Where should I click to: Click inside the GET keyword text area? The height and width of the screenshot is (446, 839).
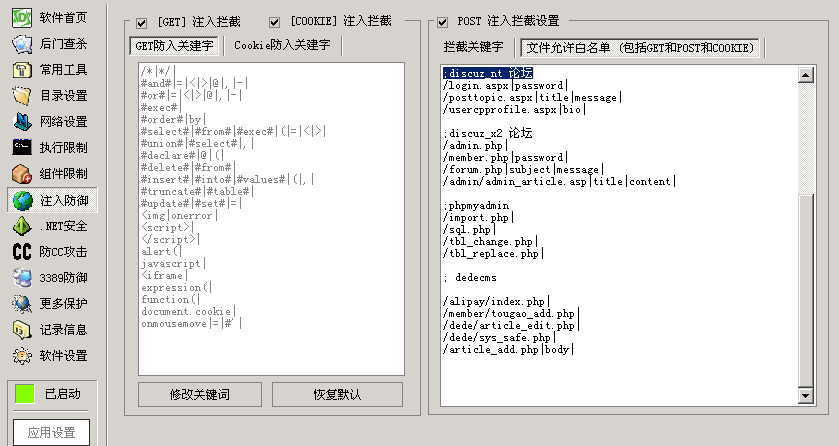pyautogui.click(x=264, y=220)
